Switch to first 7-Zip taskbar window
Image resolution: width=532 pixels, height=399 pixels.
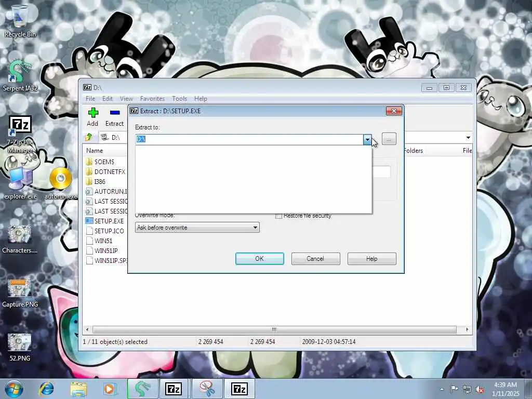pyautogui.click(x=174, y=389)
